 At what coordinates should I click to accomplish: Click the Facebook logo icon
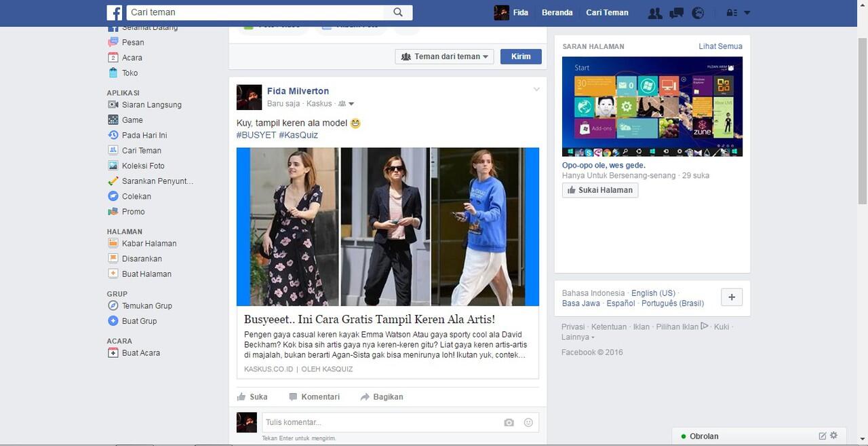[115, 12]
